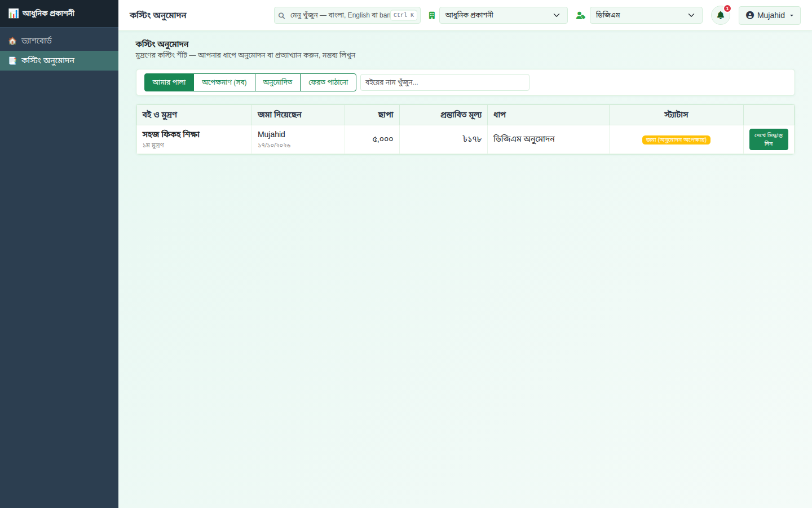
Task: Click the স্ট্যাটাস column header
Action: click(676, 115)
